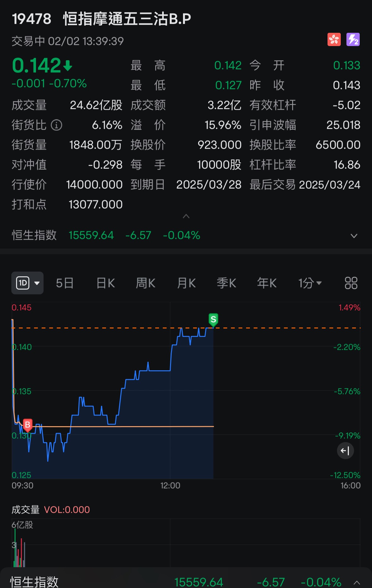
Task: Collapse the quote details with up chevron
Action: [186, 216]
